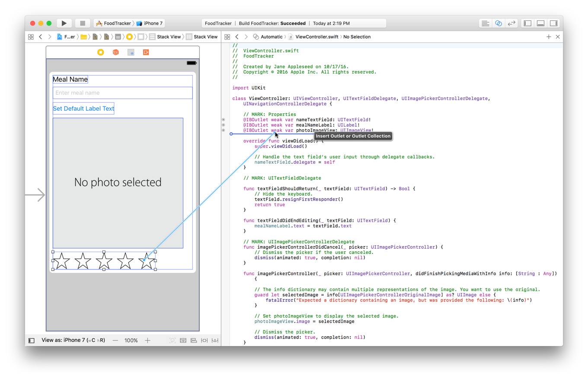This screenshot has height=378, width=588.
Task: Click the photoImageView outlet connection circle
Action: 223,130
